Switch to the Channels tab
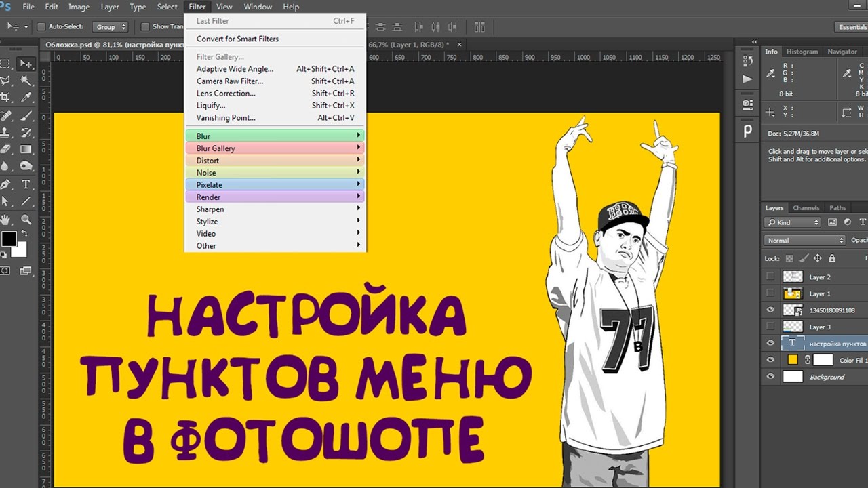The width and height of the screenshot is (868, 488). 806,208
